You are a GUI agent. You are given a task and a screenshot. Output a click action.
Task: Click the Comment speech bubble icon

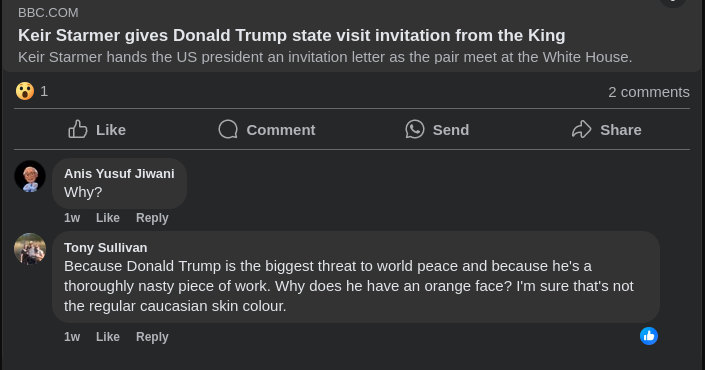click(228, 129)
